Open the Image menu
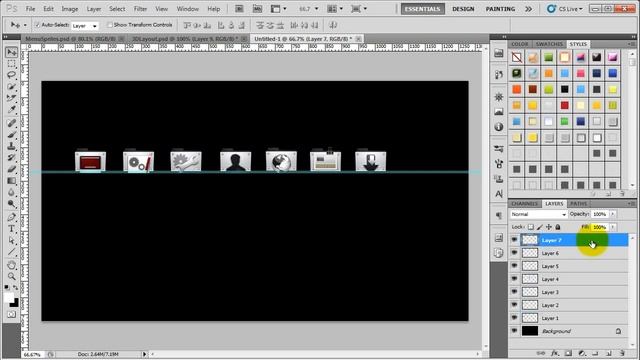This screenshot has width=640, height=360. [x=70, y=9]
